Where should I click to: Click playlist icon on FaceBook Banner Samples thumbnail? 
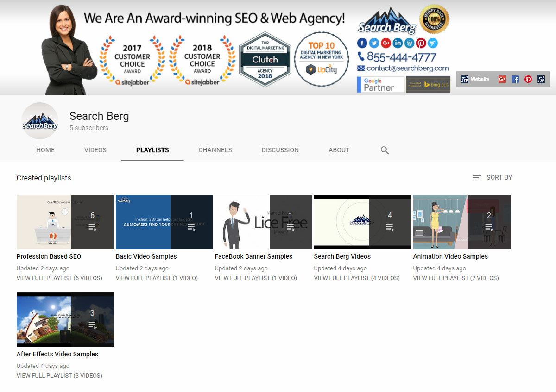291,227
